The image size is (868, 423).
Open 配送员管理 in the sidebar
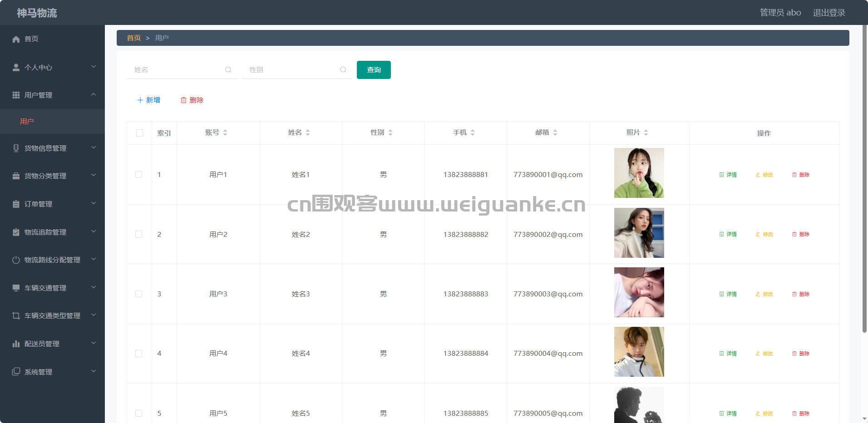point(42,344)
